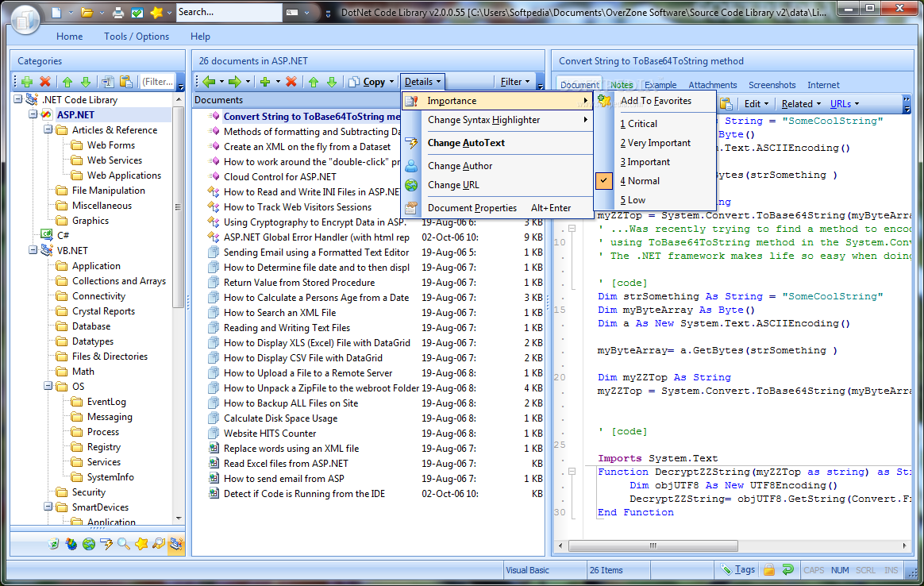
Task: Collapse the SmartDevices folder node
Action: [x=48, y=507]
